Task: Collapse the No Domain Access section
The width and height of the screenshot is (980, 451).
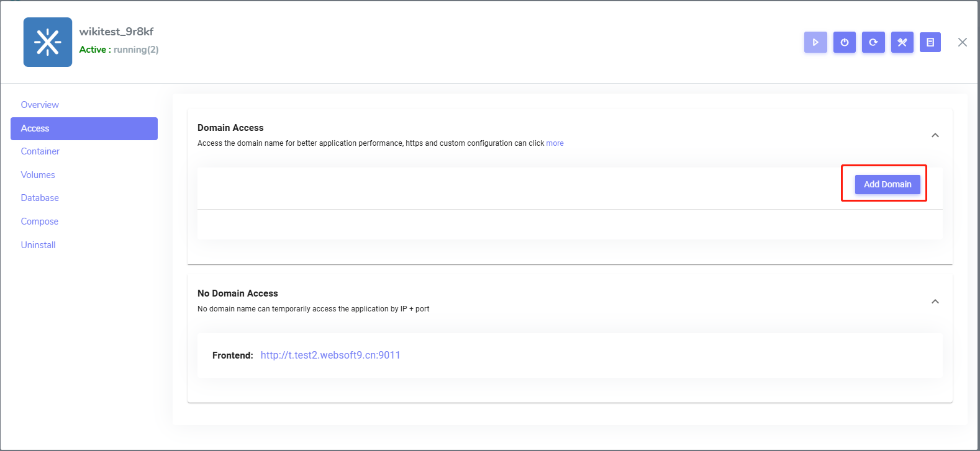Action: [x=935, y=301]
